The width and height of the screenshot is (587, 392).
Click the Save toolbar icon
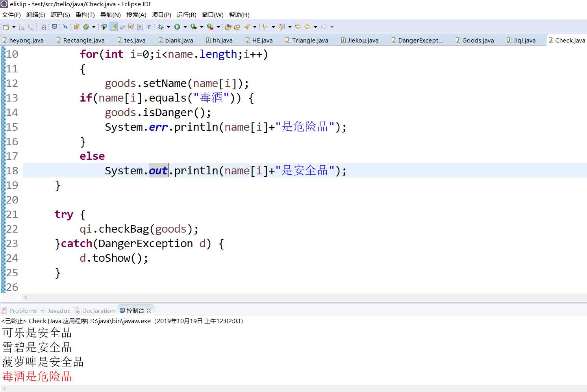(22, 27)
